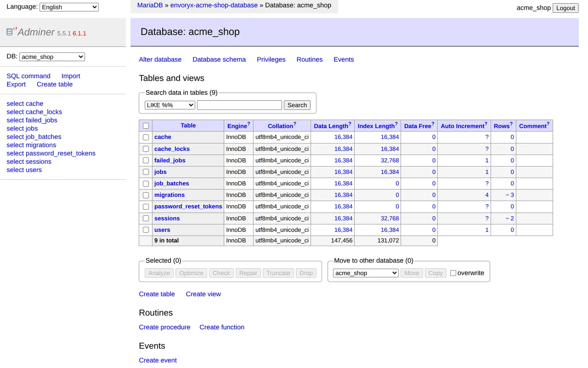
Task: Check the box for the cache table
Action: (x=146, y=137)
